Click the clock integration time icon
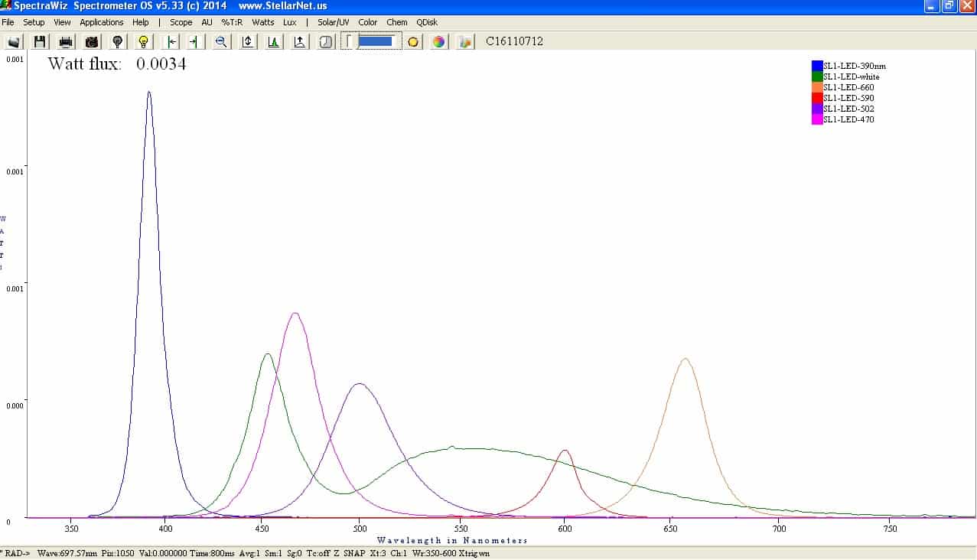 pyautogui.click(x=326, y=41)
